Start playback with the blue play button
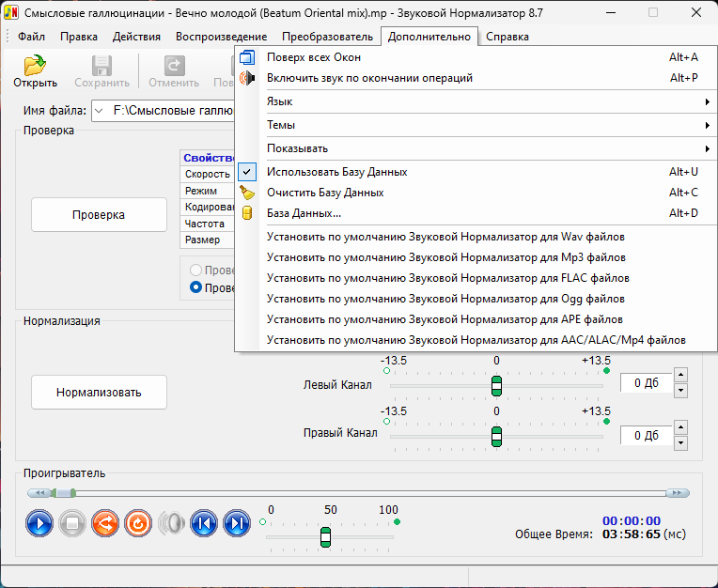The width and height of the screenshot is (718, 588). click(39, 522)
